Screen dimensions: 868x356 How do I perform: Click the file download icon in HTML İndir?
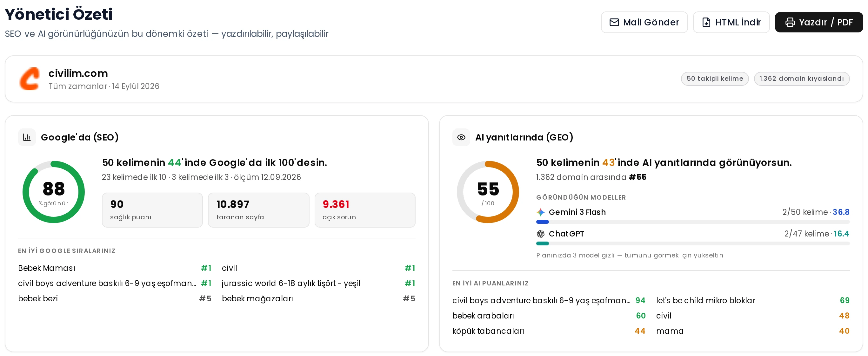click(706, 22)
